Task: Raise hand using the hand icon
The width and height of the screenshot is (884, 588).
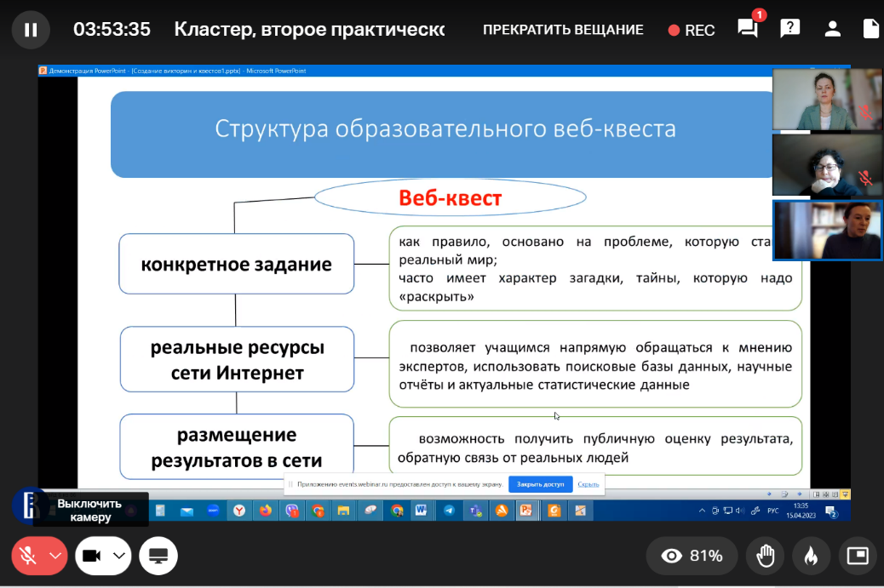Action: click(x=766, y=557)
